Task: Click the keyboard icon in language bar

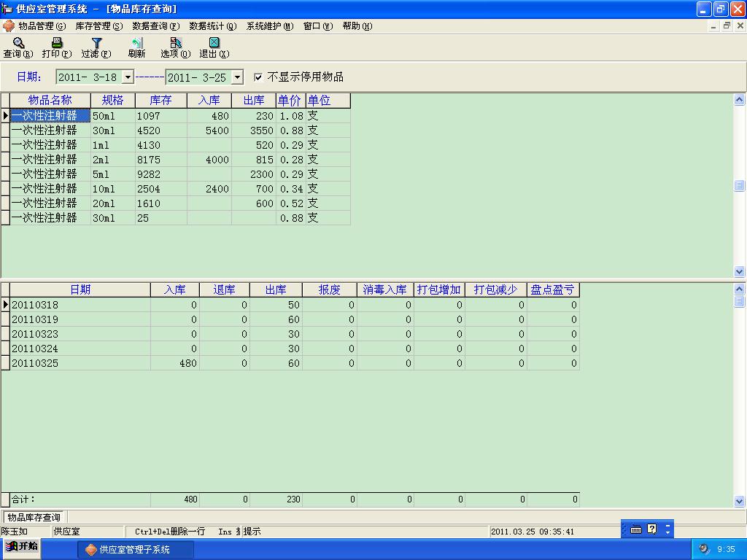Action: (636, 530)
